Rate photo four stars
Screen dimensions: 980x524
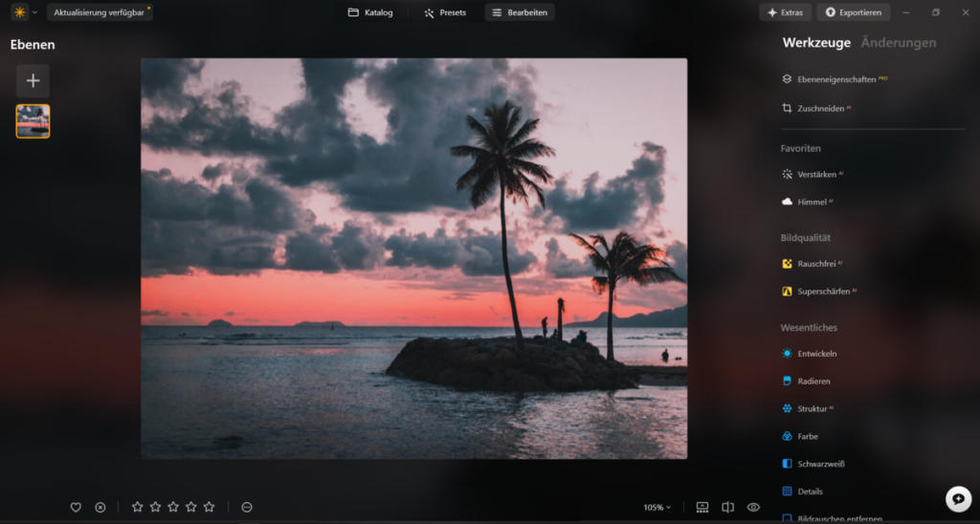191,507
